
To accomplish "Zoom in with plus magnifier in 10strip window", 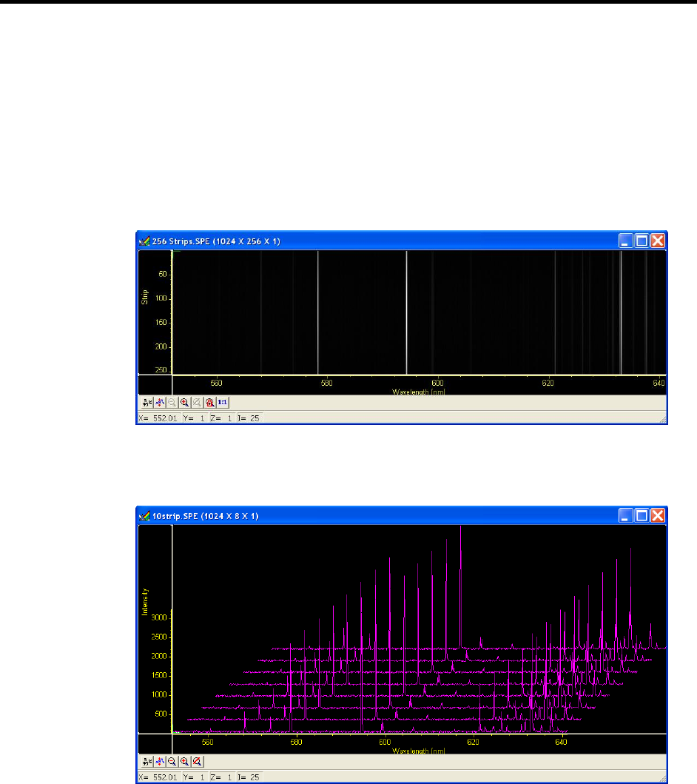I will pyautogui.click(x=185, y=762).
